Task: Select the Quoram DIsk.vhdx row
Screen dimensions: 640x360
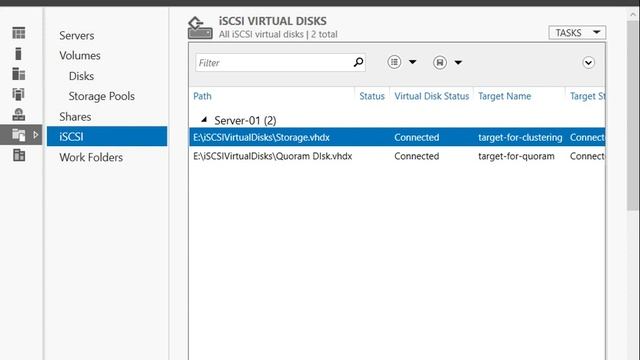Action: coord(397,156)
